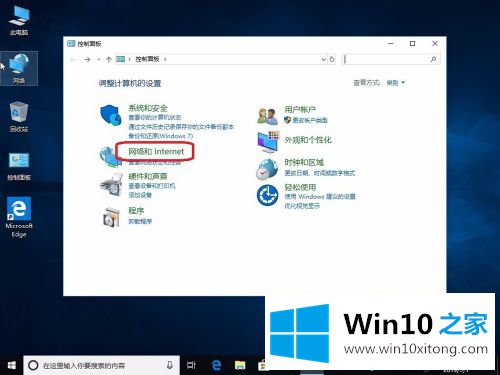
Task: Click the 程序 disc box icon
Action: click(111, 217)
